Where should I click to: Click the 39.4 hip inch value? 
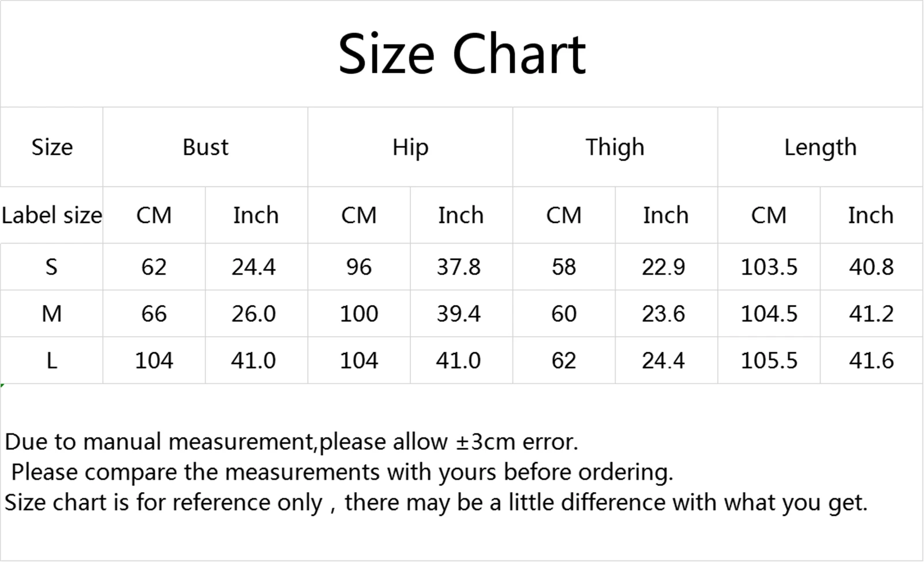click(x=458, y=314)
